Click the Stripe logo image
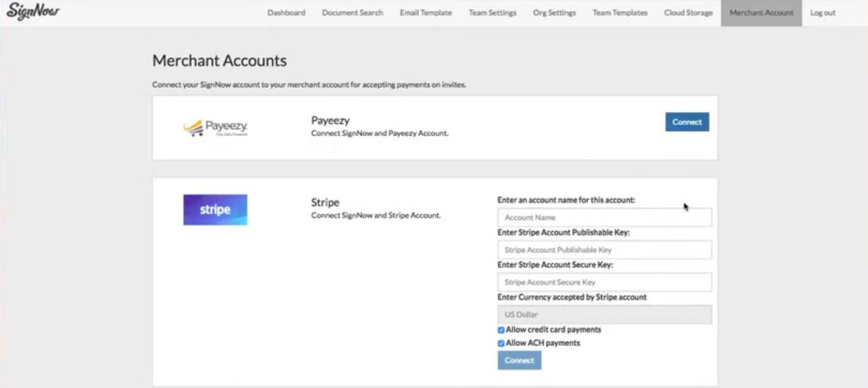 (215, 209)
